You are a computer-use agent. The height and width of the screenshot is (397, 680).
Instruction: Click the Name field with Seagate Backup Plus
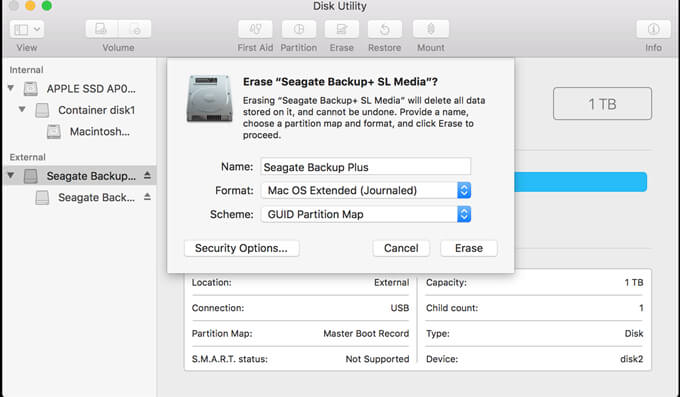(366, 167)
